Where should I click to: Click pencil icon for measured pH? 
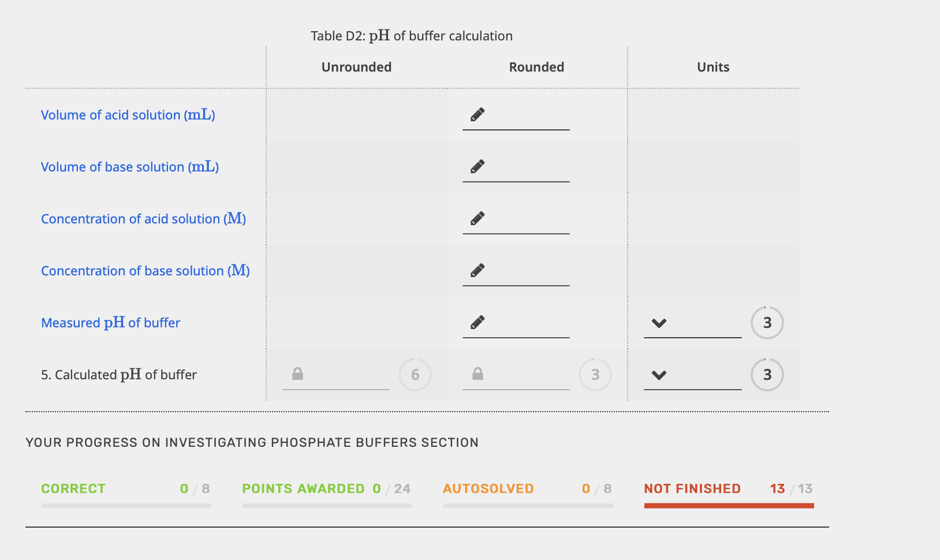(x=478, y=322)
